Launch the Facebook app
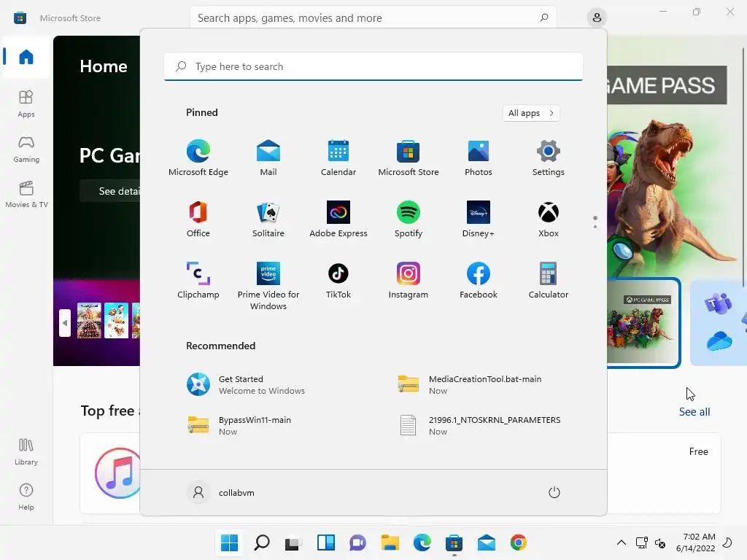This screenshot has height=560, width=747. [479, 281]
